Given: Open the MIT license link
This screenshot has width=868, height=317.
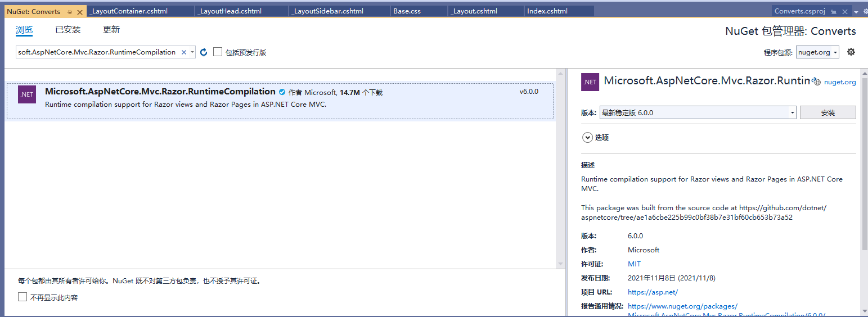Looking at the screenshot, I should 634,264.
